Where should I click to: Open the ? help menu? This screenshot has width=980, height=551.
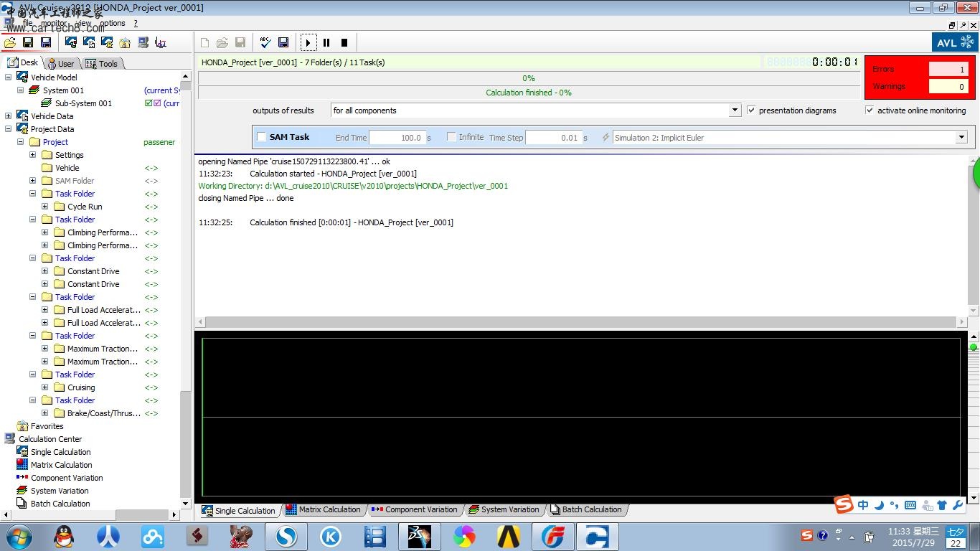click(x=136, y=23)
